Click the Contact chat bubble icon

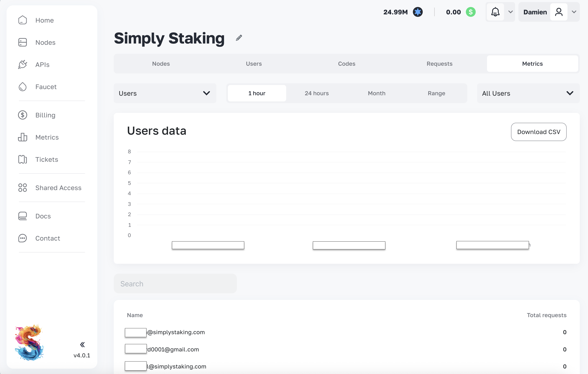pos(22,238)
